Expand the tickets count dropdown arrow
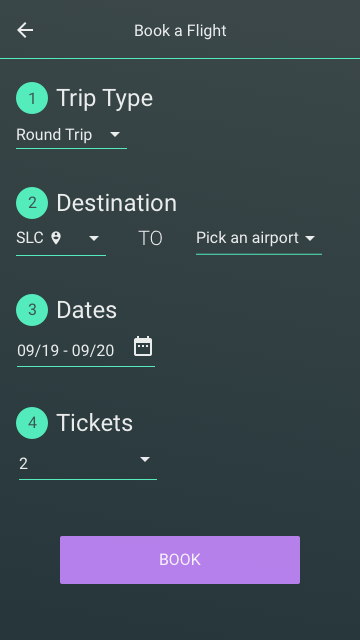The image size is (360, 640). pyautogui.click(x=145, y=460)
